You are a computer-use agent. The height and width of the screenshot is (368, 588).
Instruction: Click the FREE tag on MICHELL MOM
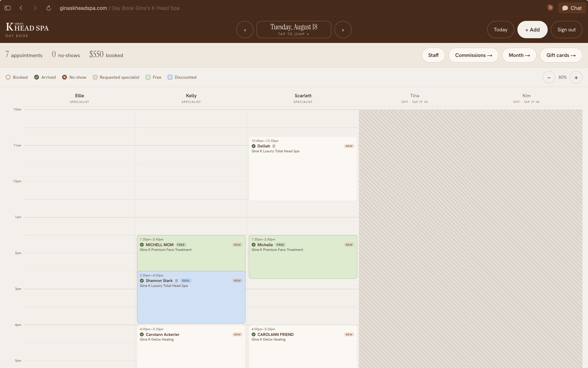[x=181, y=245]
